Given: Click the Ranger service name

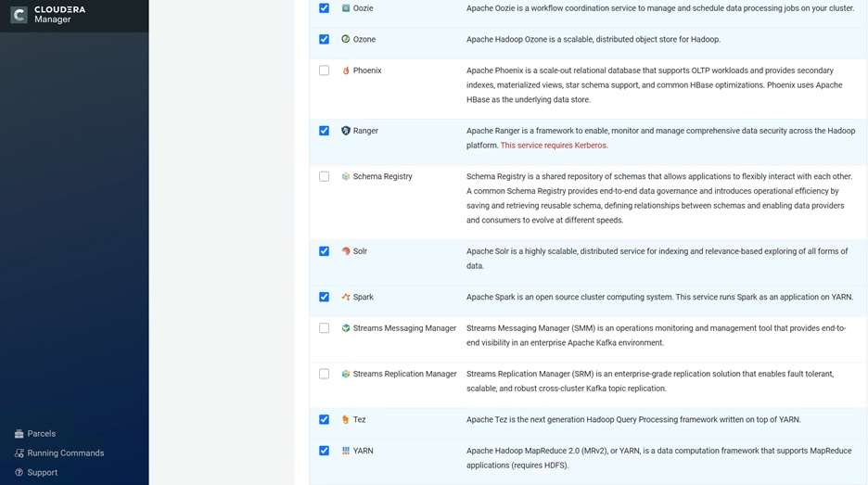Looking at the screenshot, I should (x=365, y=131).
